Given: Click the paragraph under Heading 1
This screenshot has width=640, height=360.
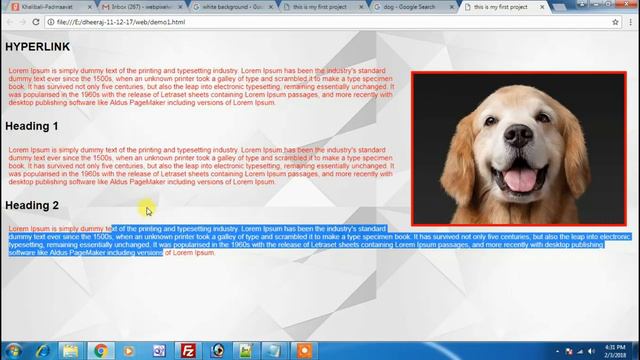Looking at the screenshot, I should [201, 166].
